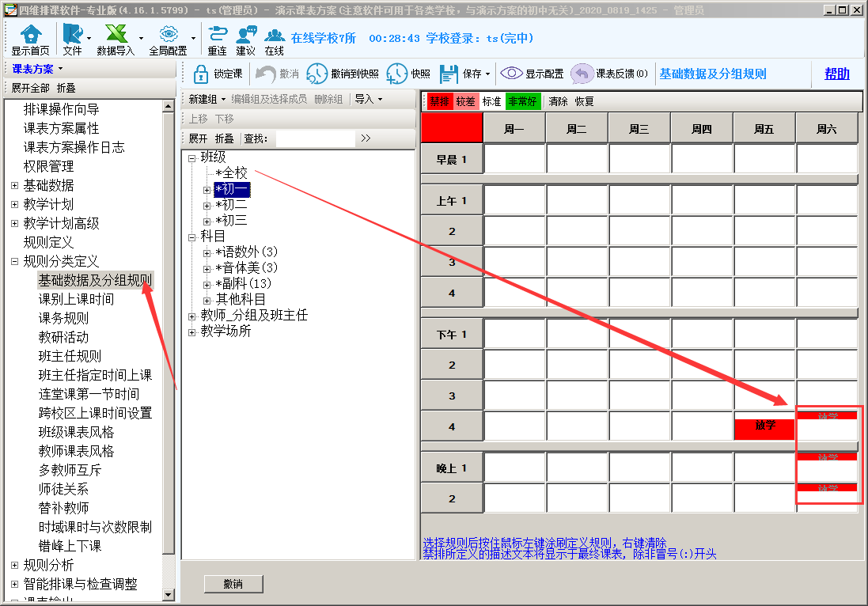
Task: Expand the 初二 class tree node
Action: click(207, 205)
